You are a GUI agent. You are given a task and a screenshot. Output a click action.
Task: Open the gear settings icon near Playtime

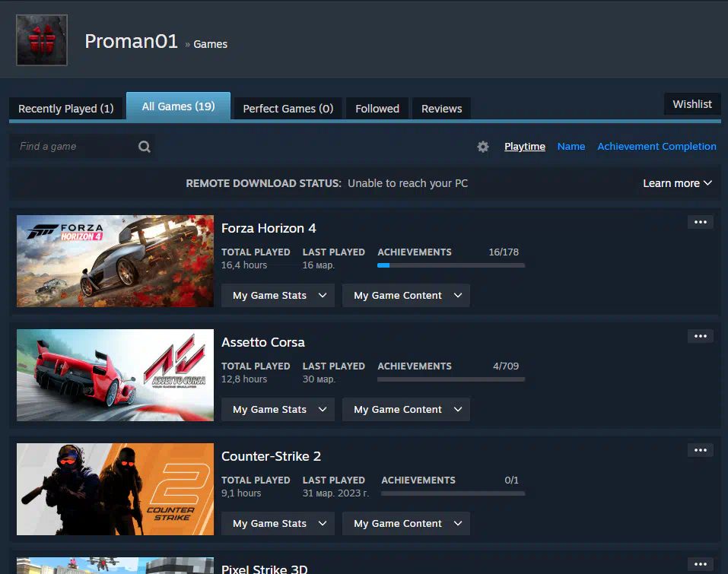coord(483,147)
